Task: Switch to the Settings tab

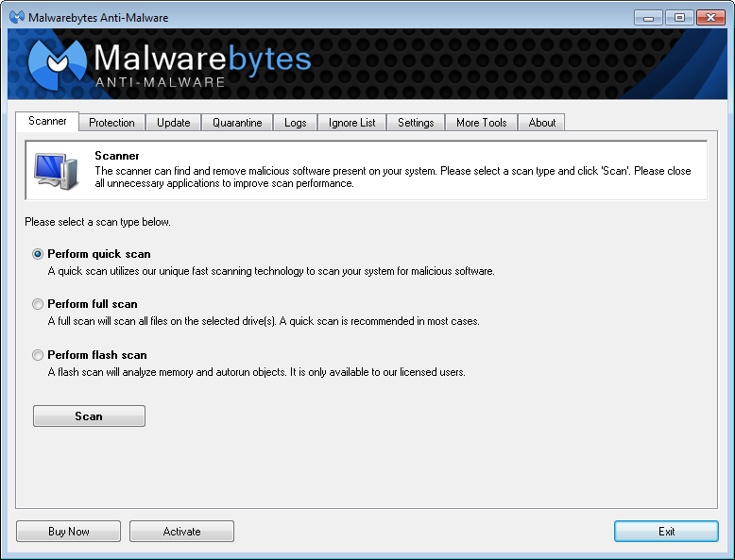Action: (416, 123)
